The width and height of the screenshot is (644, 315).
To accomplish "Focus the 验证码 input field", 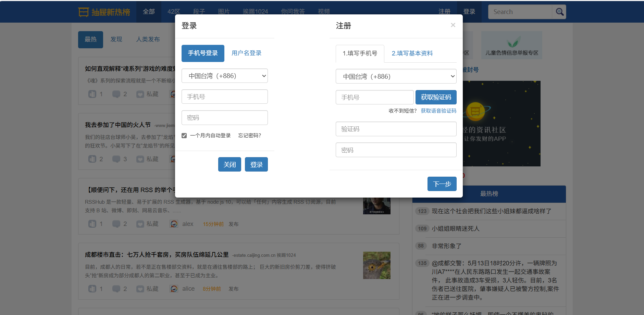I will click(x=396, y=129).
